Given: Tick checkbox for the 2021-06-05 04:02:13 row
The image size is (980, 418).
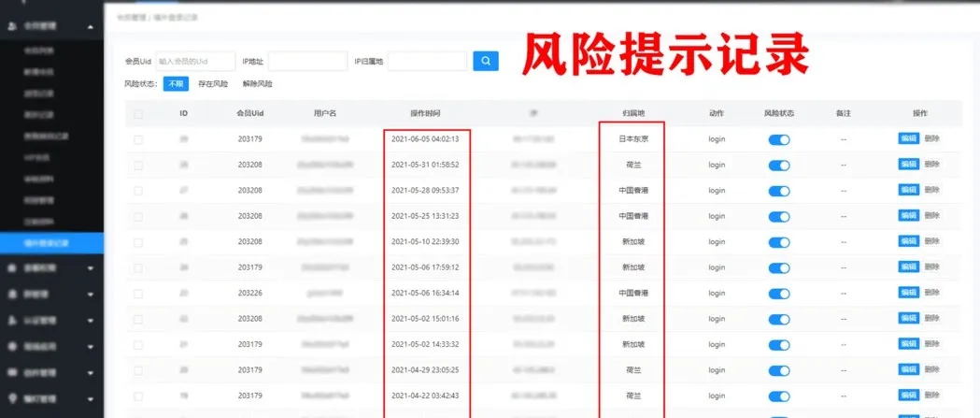Looking at the screenshot, I should [138, 139].
